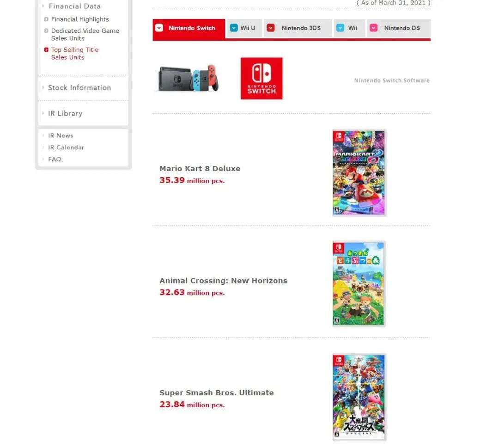Expand the IR Library section
The height and width of the screenshot is (448, 499).
pyautogui.click(x=65, y=113)
